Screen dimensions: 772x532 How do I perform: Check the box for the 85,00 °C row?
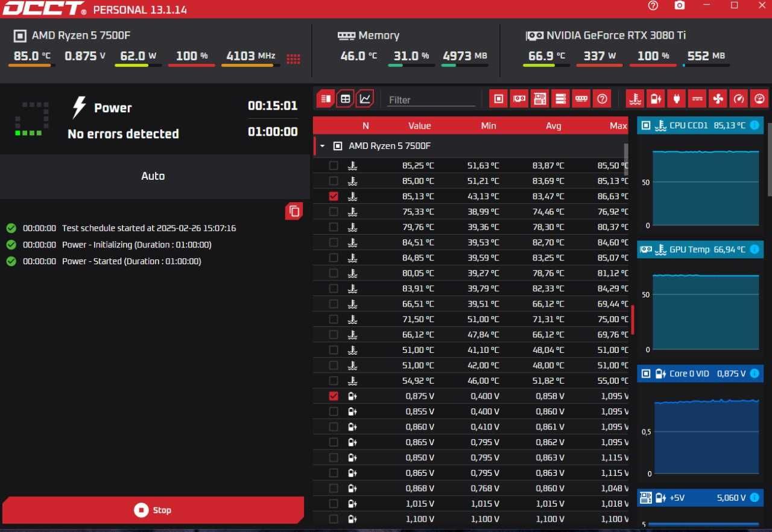[x=334, y=181]
